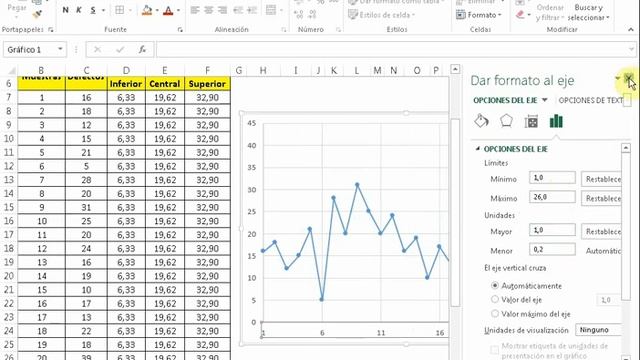Click the red font color A icon
The image size is (640, 360).
tap(168, 10)
